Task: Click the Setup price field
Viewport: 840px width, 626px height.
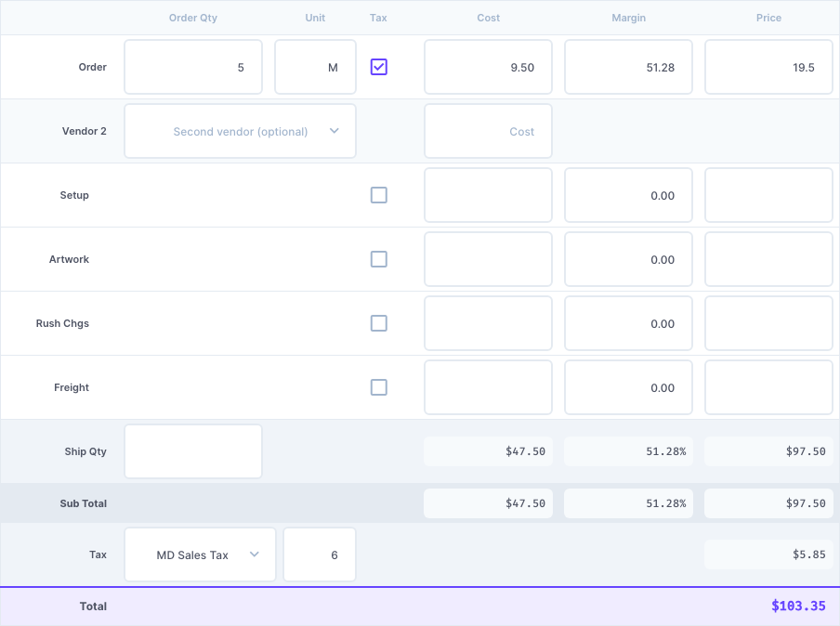Action: click(768, 195)
